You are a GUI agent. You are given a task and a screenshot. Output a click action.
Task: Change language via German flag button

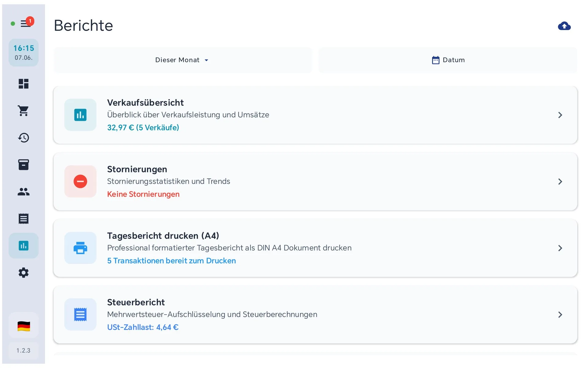pos(24,326)
